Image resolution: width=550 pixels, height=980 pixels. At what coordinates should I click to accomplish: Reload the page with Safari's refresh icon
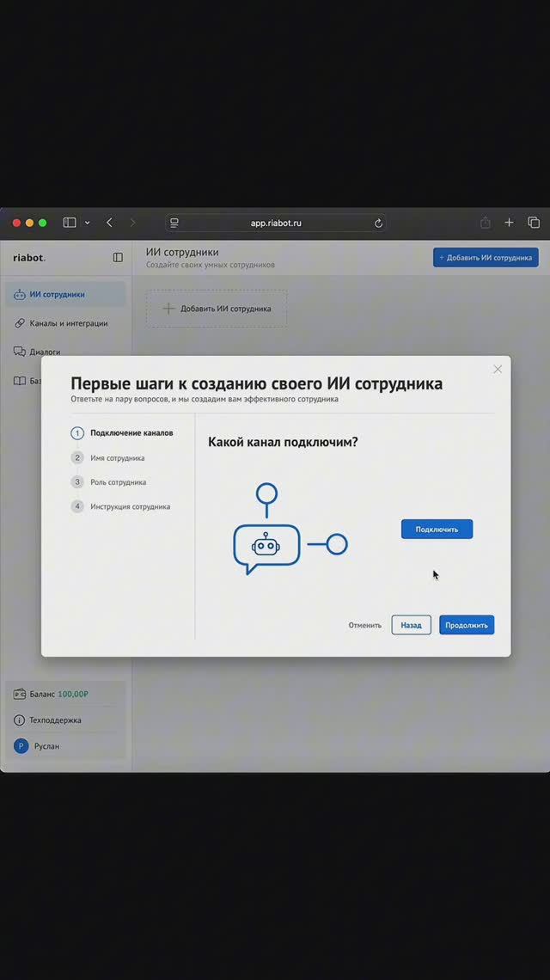pyautogui.click(x=378, y=224)
